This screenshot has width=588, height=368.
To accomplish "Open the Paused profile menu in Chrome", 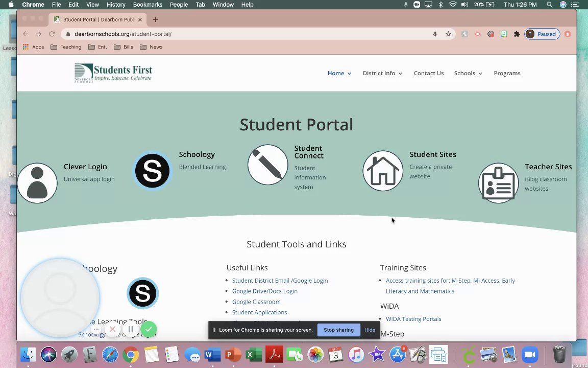I will [x=542, y=34].
